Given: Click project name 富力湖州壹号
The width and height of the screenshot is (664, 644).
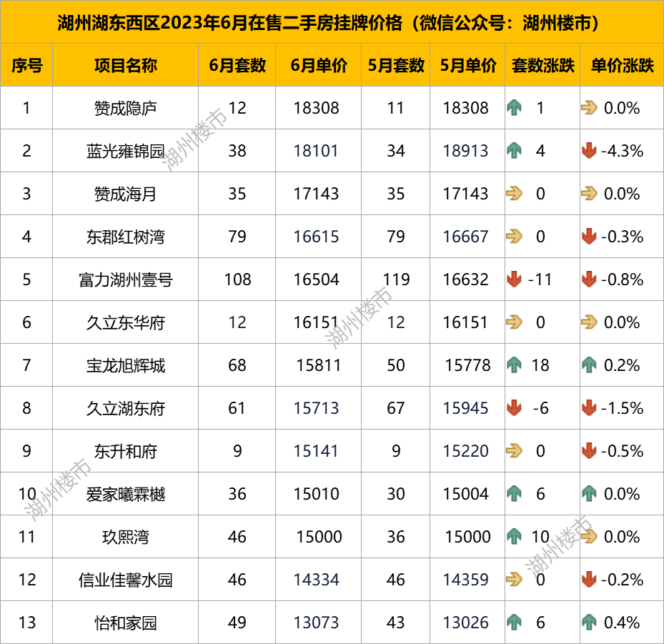Looking at the screenshot, I should [125, 280].
